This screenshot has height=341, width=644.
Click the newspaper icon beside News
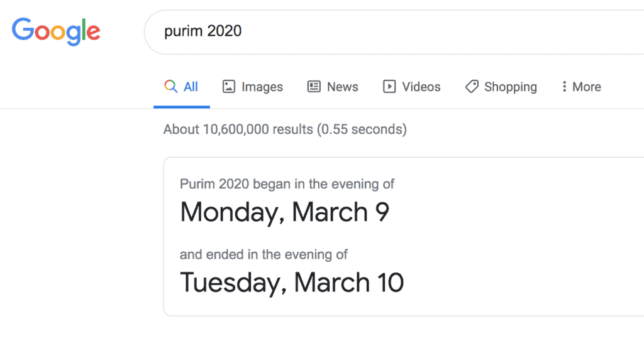[314, 87]
